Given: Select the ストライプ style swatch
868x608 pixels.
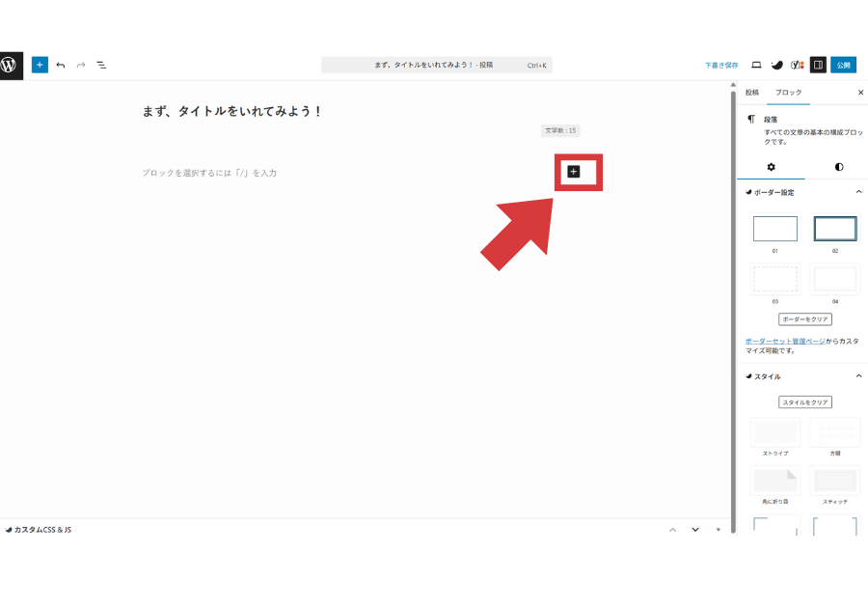Looking at the screenshot, I should [x=775, y=431].
